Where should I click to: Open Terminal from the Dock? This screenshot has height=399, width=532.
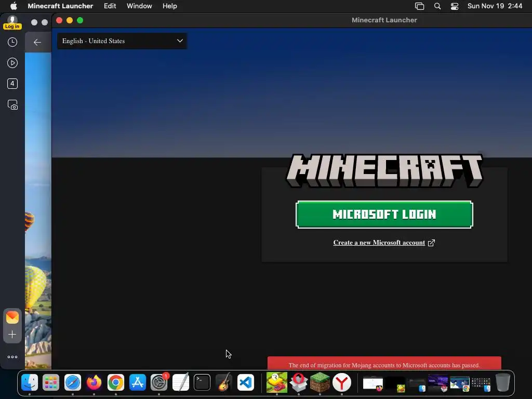[202, 382]
